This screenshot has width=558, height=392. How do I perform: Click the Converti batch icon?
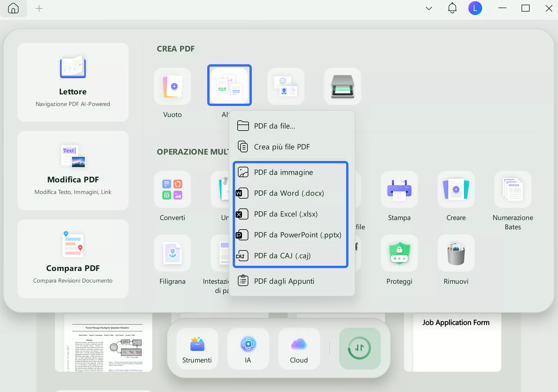click(172, 189)
